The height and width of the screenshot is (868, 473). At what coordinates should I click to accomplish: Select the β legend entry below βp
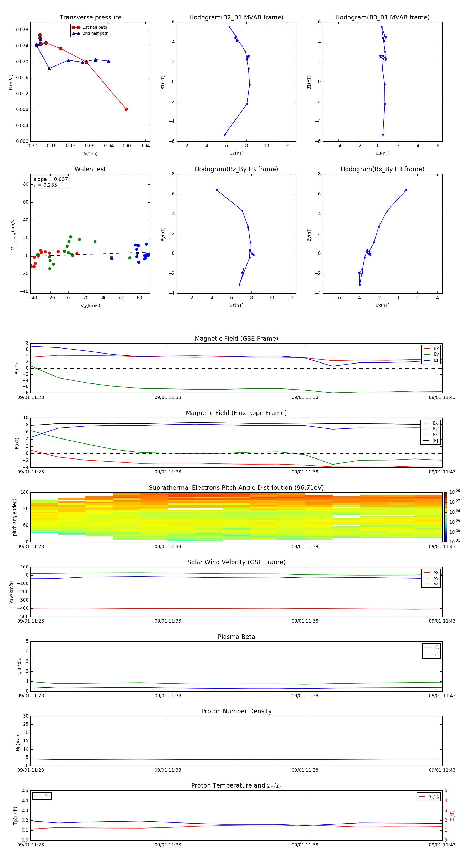[431, 654]
